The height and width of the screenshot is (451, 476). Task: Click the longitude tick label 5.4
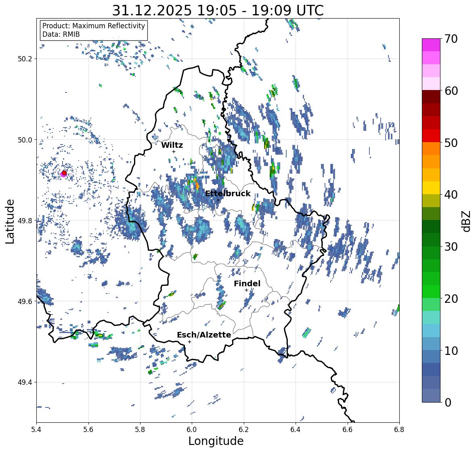click(36, 430)
